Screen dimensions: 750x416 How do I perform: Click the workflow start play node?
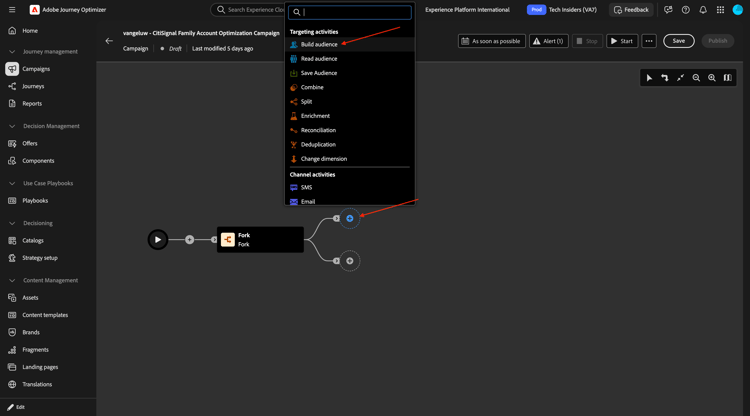coord(158,240)
